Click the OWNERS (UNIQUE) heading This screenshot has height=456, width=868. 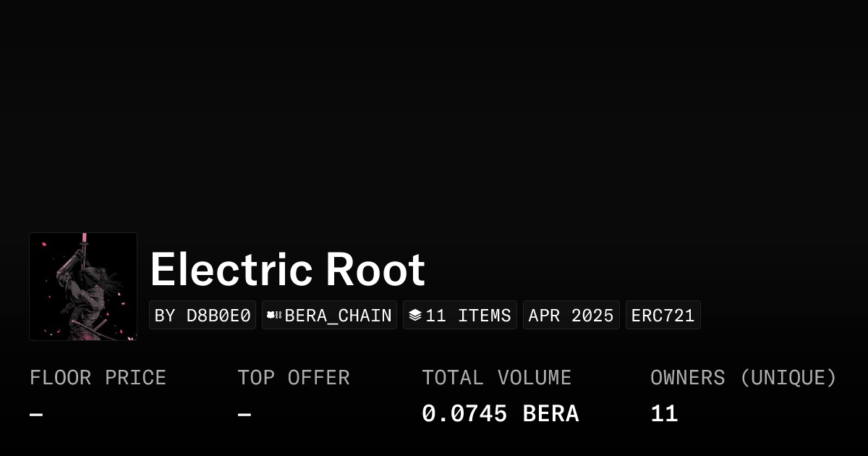coord(744,377)
